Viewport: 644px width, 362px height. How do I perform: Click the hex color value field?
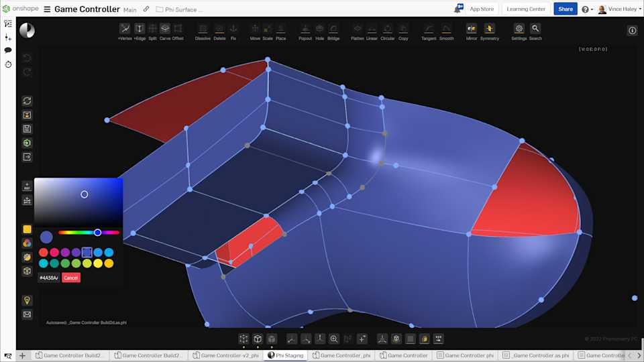[x=49, y=278]
